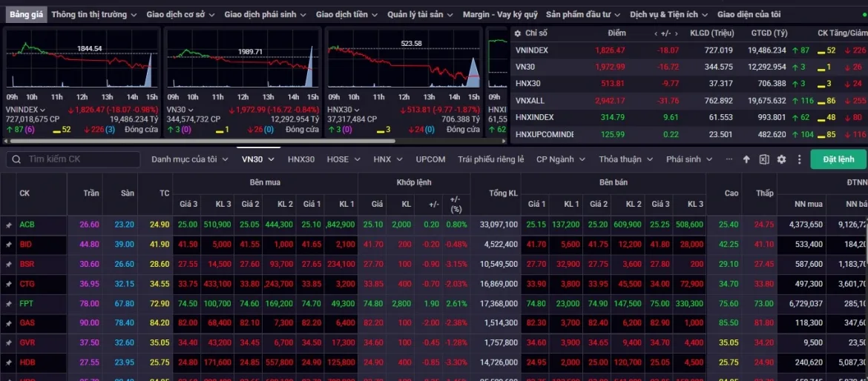Select HNXUPCOMINDEX row in index table

[x=688, y=134]
